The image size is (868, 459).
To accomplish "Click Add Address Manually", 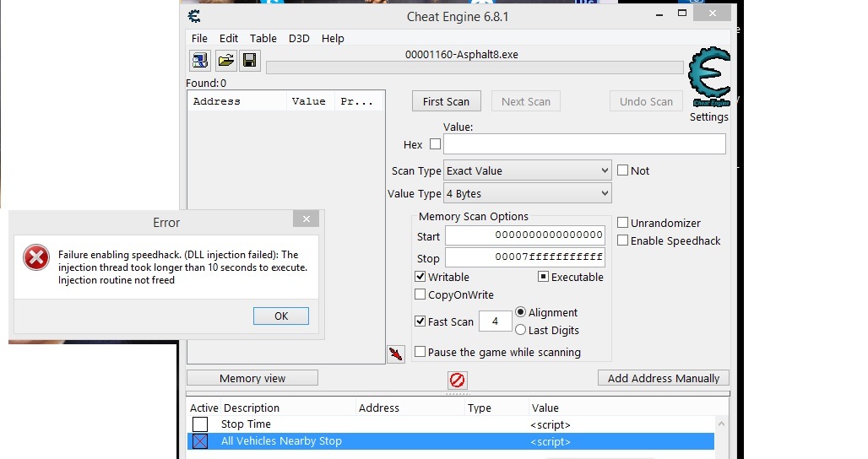I will click(x=664, y=378).
